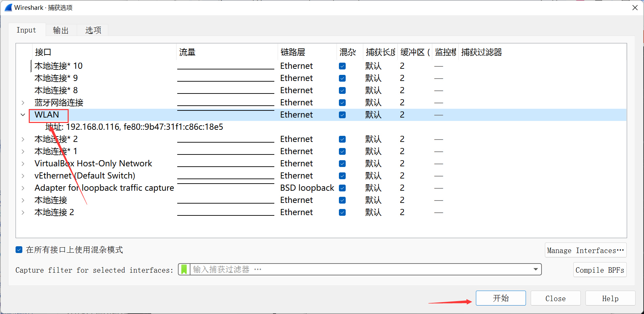Image resolution: width=644 pixels, height=314 pixels.
Task: Select the WLAN interface
Action: tap(47, 115)
